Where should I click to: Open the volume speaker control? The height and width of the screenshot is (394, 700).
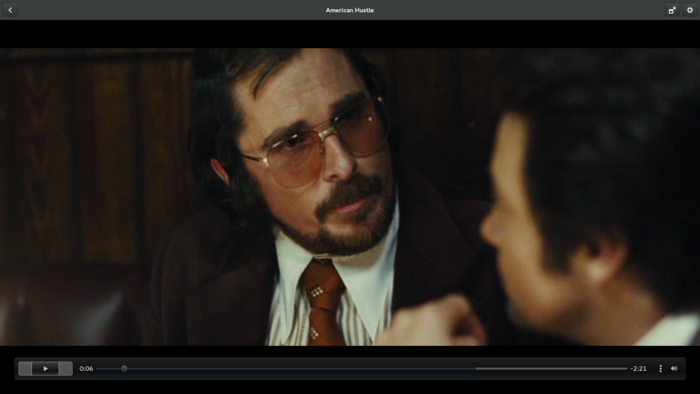674,369
